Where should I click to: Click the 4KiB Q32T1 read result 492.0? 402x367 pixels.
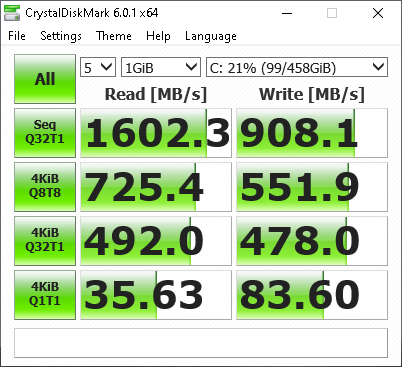tap(156, 241)
